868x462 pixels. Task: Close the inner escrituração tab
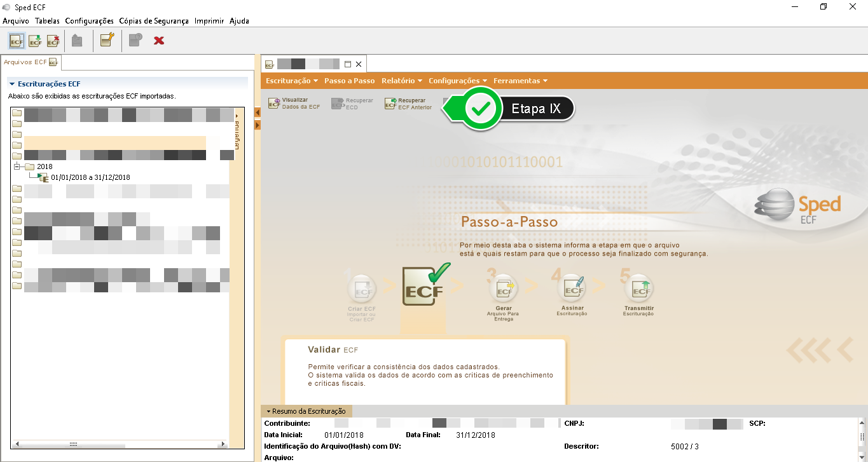tap(359, 64)
